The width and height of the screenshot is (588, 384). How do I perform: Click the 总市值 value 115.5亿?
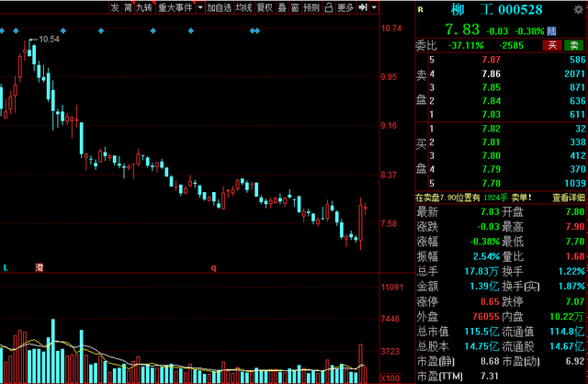pyautogui.click(x=481, y=332)
